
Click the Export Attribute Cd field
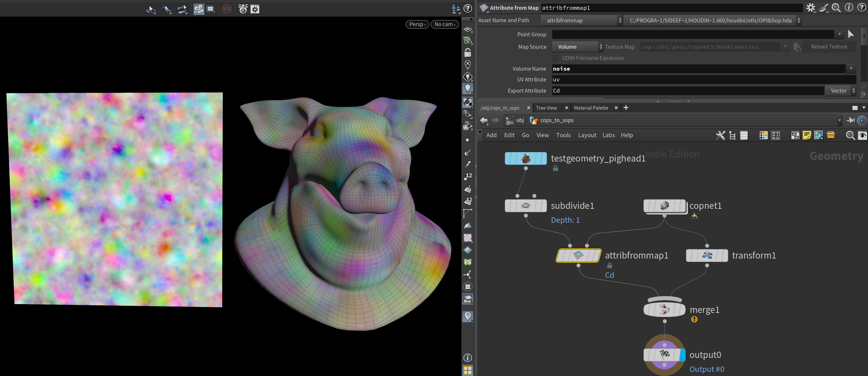coord(687,91)
